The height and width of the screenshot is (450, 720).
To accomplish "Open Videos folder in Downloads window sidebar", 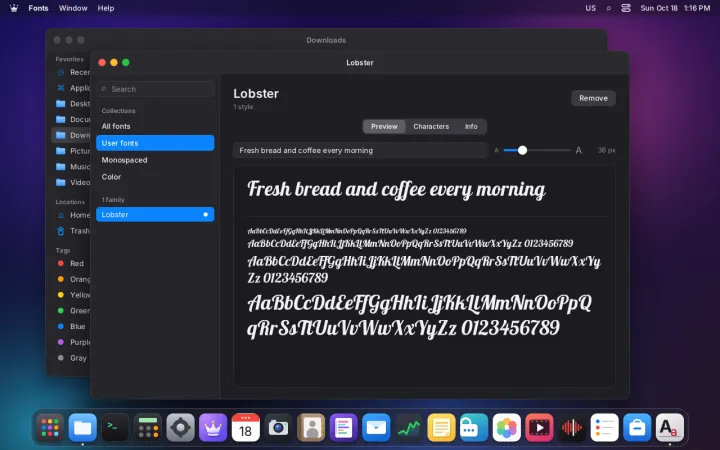I will pos(72,182).
